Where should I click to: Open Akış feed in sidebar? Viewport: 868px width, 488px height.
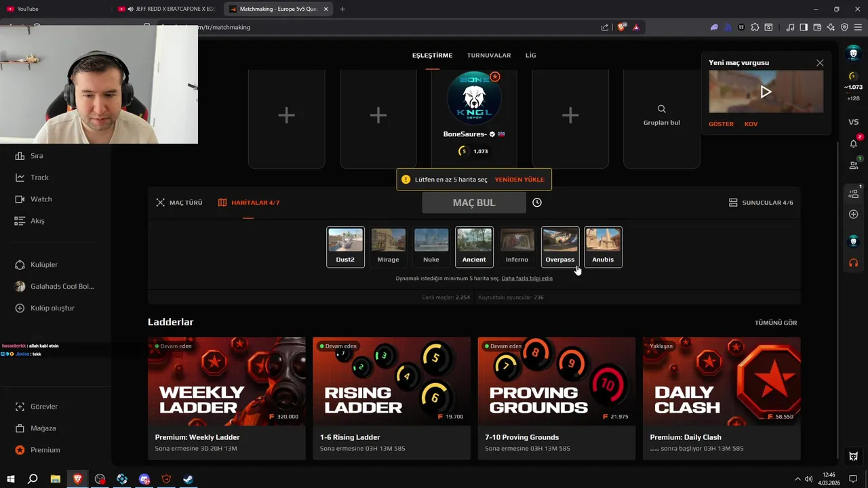pyautogui.click(x=29, y=221)
